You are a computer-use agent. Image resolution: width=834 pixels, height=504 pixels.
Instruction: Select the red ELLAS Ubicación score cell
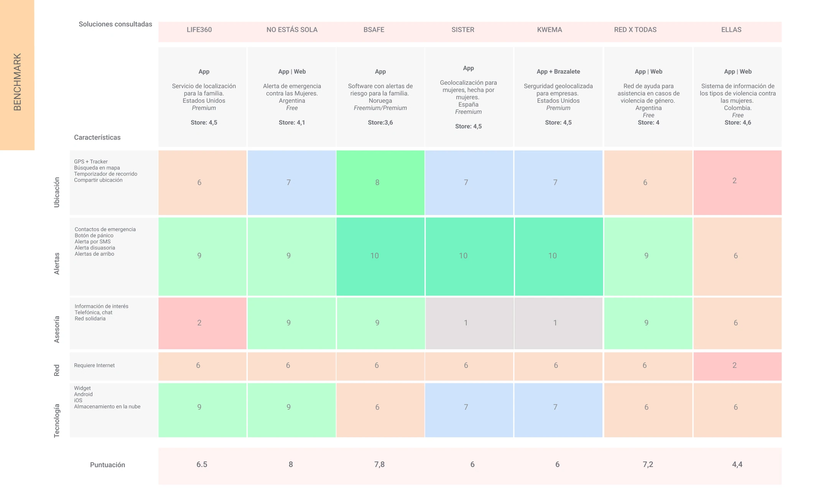[737, 182]
